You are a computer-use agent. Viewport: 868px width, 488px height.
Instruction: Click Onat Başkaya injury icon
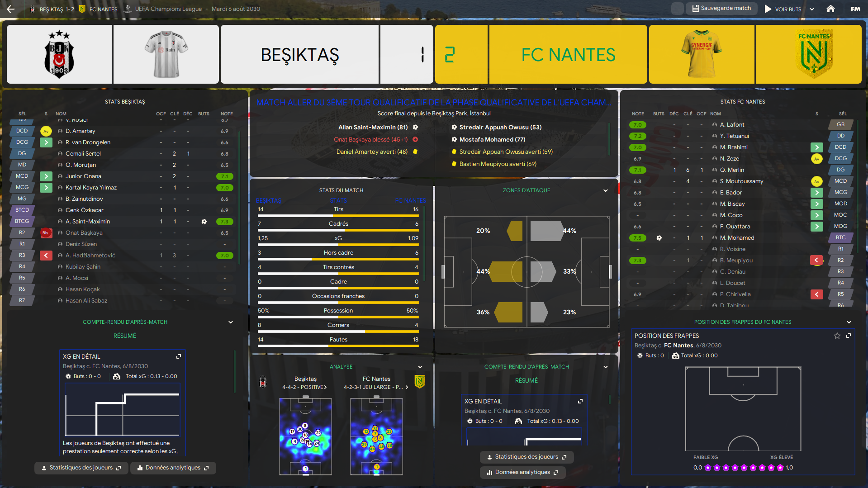[46, 233]
